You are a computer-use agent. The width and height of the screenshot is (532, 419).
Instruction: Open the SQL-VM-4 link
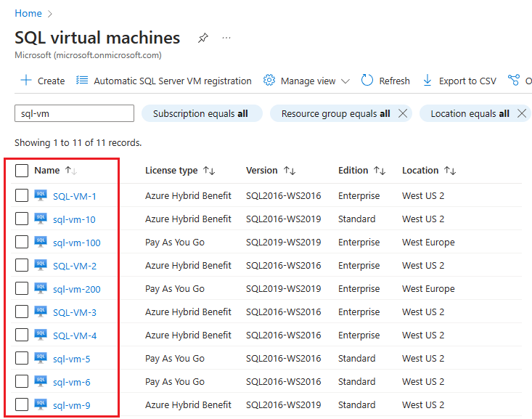click(75, 335)
